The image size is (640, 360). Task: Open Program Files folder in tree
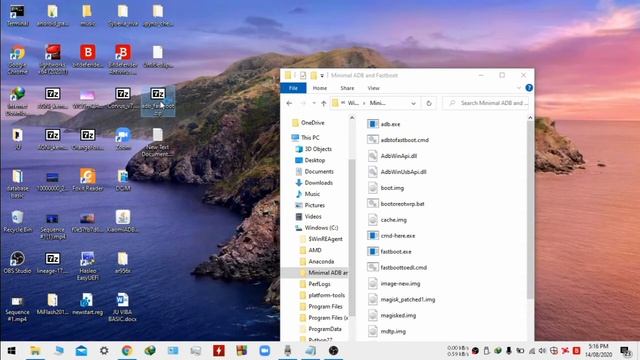321,306
